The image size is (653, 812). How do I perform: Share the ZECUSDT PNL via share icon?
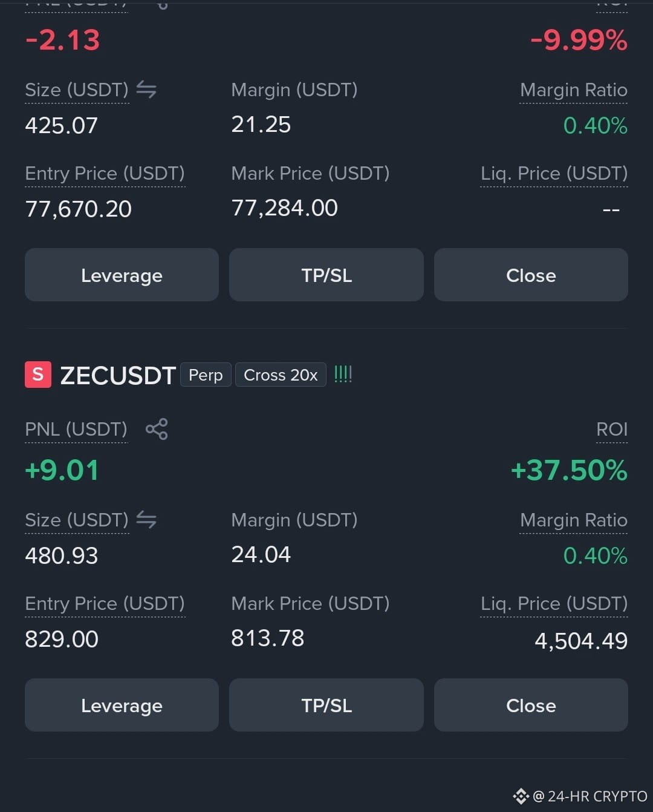coord(157,429)
